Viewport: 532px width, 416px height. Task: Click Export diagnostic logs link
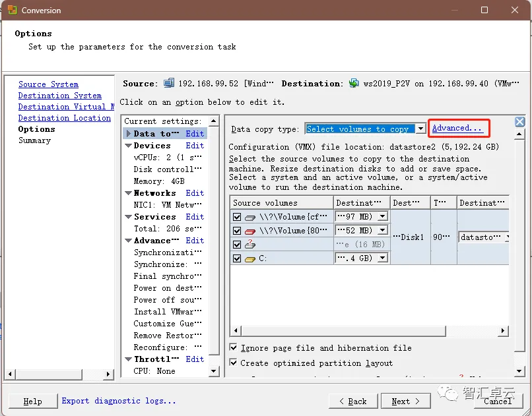click(118, 401)
